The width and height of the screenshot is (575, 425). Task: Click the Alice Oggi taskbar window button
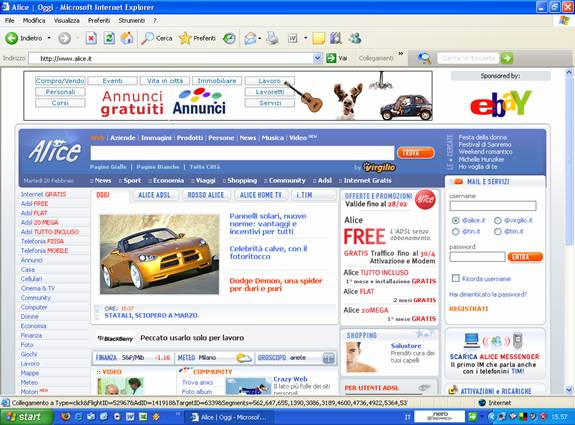tap(231, 417)
